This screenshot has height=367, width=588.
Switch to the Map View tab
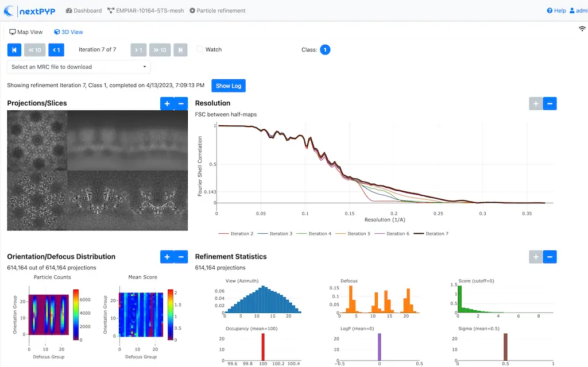coord(26,32)
